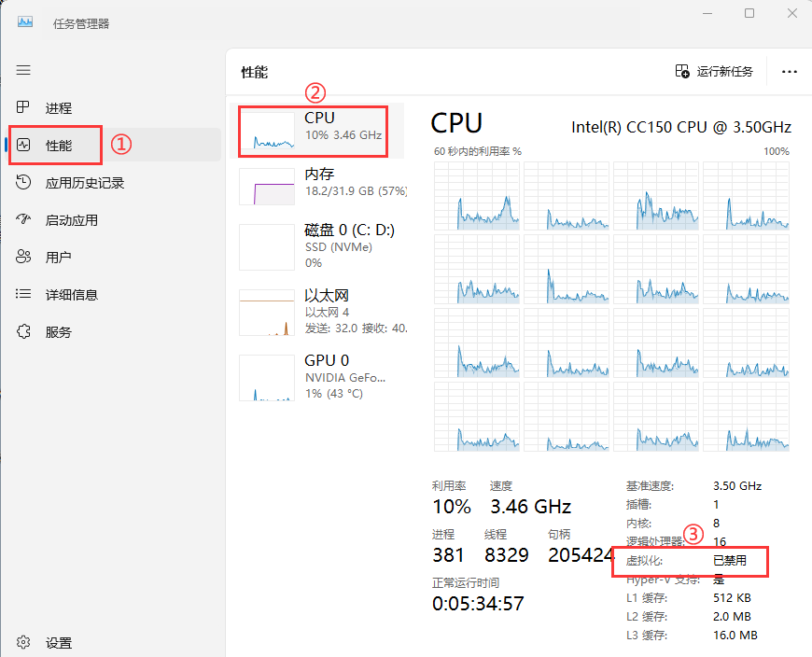This screenshot has height=657, width=812.
Task: Go to 启动应用 (Startup apps) icon
Action: [x=24, y=220]
